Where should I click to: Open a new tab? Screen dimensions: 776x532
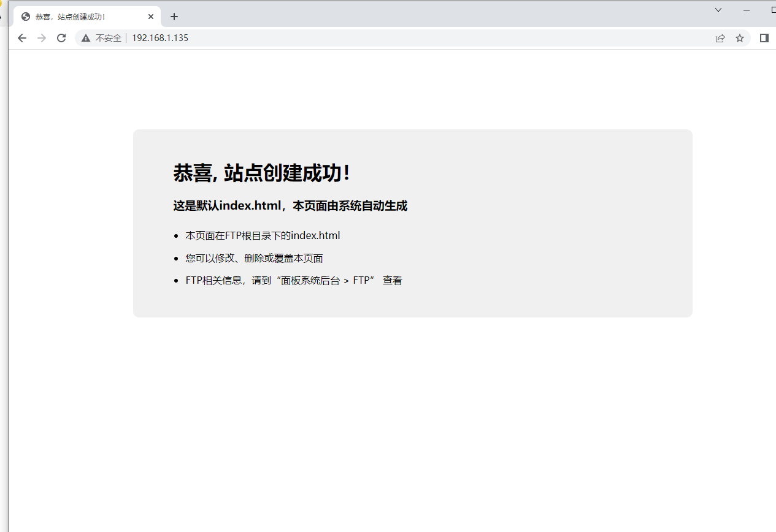(x=174, y=17)
